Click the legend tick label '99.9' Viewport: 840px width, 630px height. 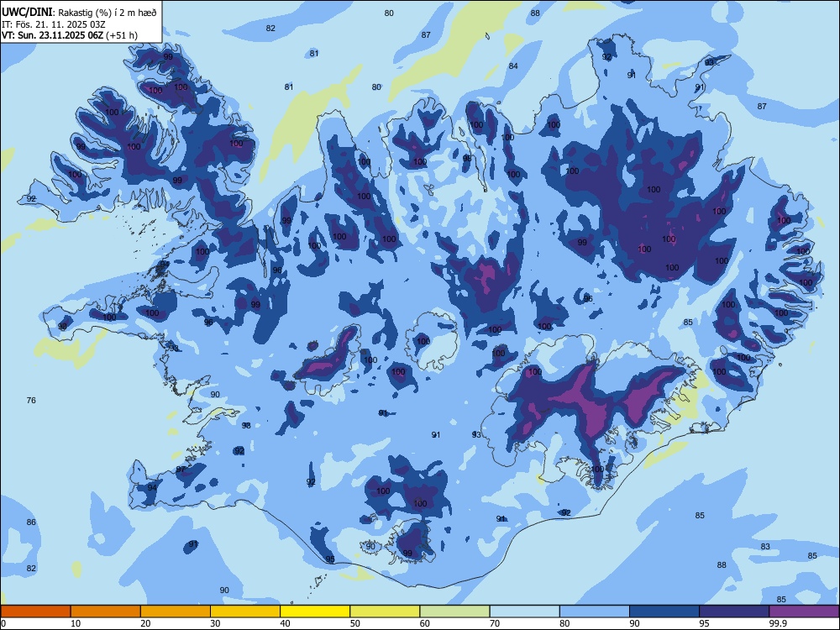pos(778,623)
